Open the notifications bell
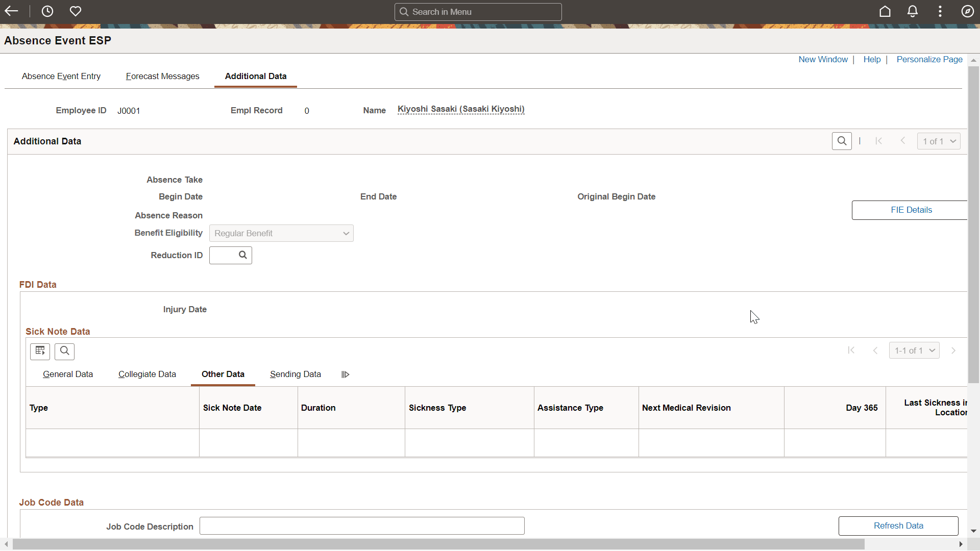The image size is (980, 551). (913, 11)
